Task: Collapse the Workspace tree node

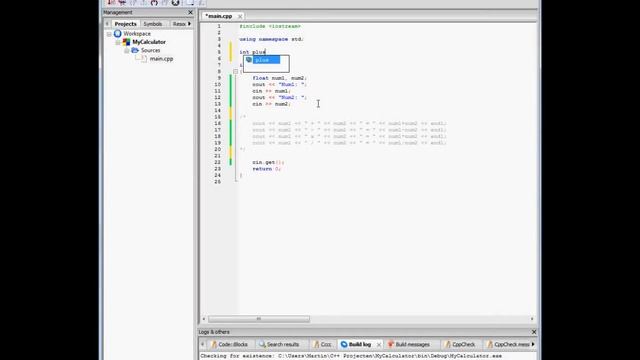Action: point(109,34)
